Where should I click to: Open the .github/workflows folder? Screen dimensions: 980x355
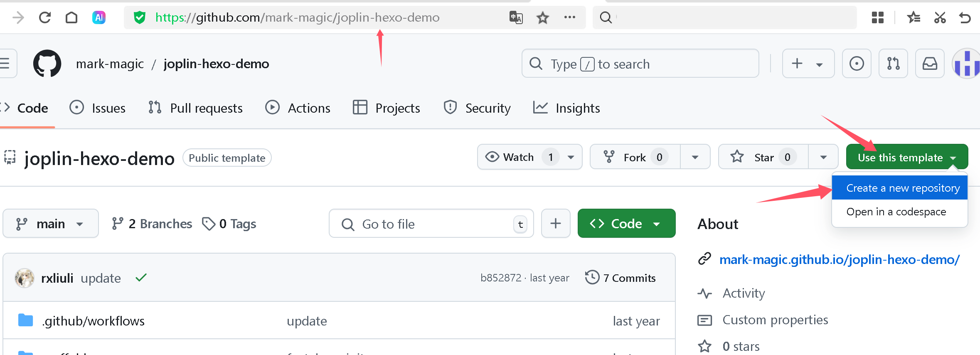94,321
